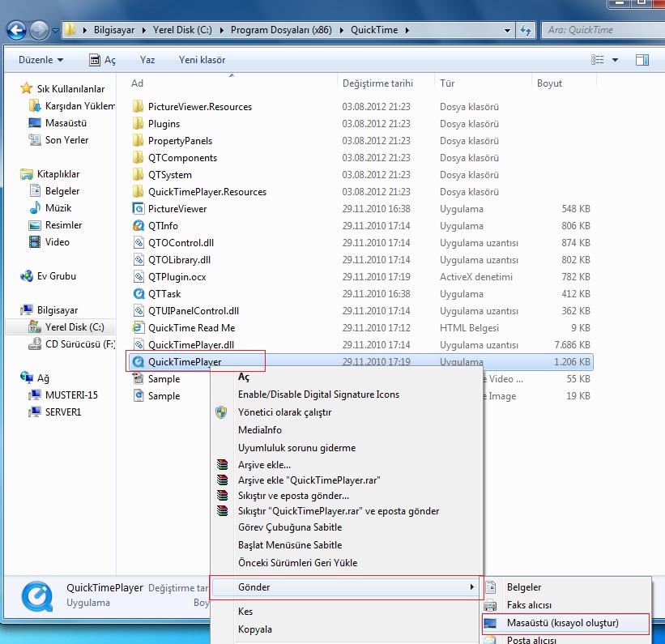Viewport: 665px width, 644px height.
Task: Select the QTComponents folder
Action: (x=182, y=157)
